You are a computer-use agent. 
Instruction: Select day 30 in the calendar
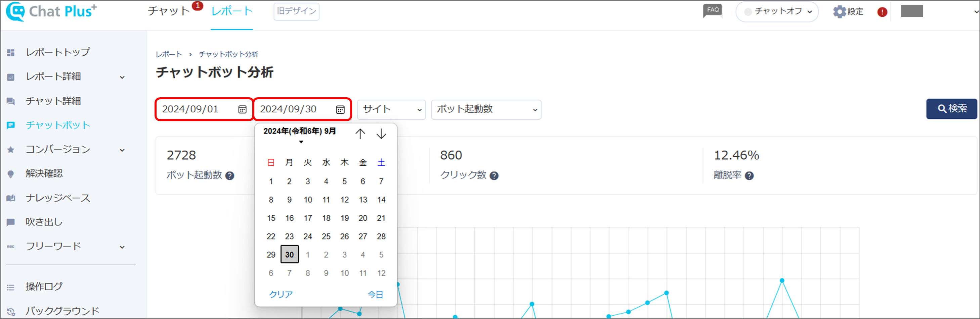(x=290, y=255)
